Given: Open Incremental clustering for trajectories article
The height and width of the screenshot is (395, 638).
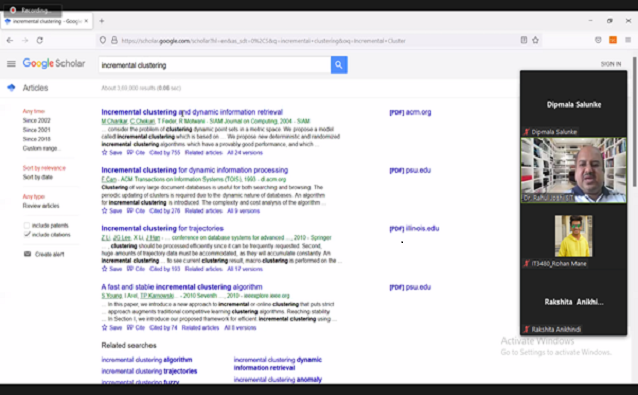Looking at the screenshot, I should (x=162, y=228).
